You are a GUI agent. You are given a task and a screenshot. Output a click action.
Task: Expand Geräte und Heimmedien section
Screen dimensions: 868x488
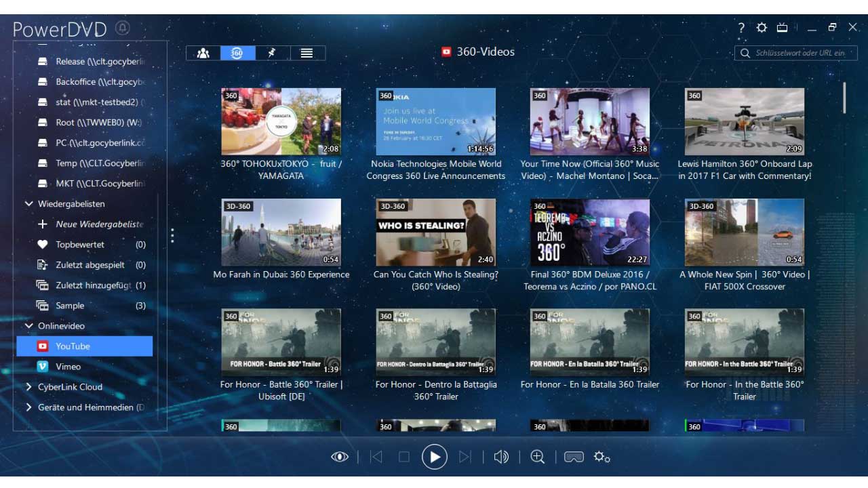(x=29, y=407)
